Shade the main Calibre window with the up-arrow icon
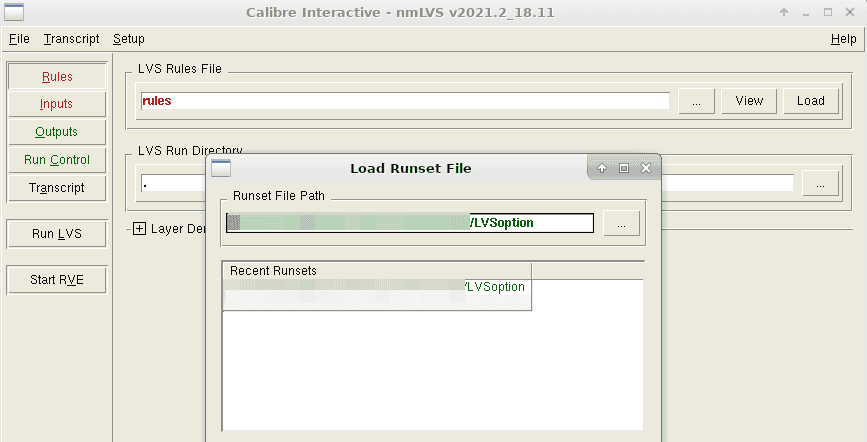Screen dimensions: 867x442 (x=784, y=12)
